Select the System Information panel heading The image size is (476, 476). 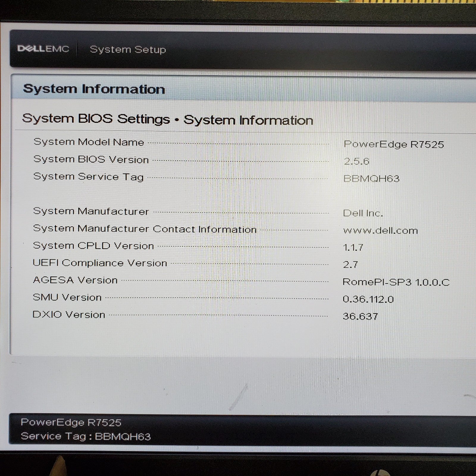coord(94,89)
